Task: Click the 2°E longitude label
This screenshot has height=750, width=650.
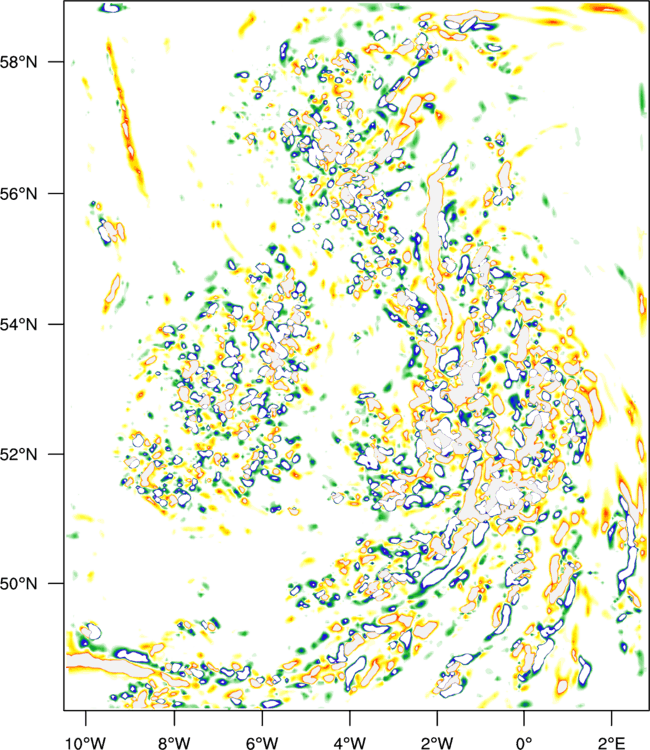Action: coord(612,743)
